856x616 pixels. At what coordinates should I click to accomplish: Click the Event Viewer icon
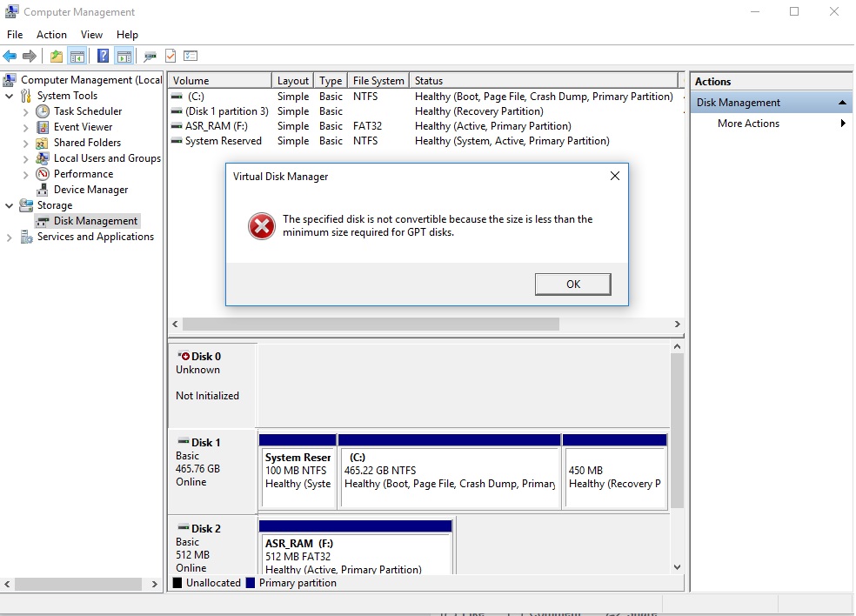pyautogui.click(x=43, y=127)
